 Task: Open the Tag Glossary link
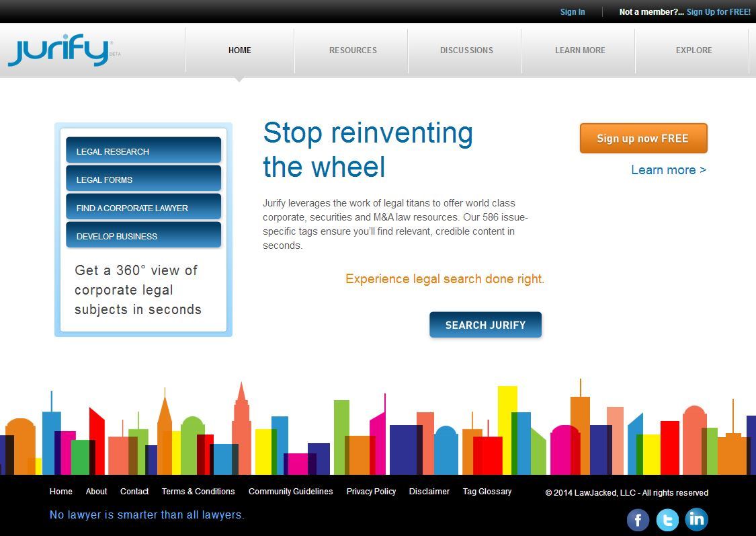(487, 491)
